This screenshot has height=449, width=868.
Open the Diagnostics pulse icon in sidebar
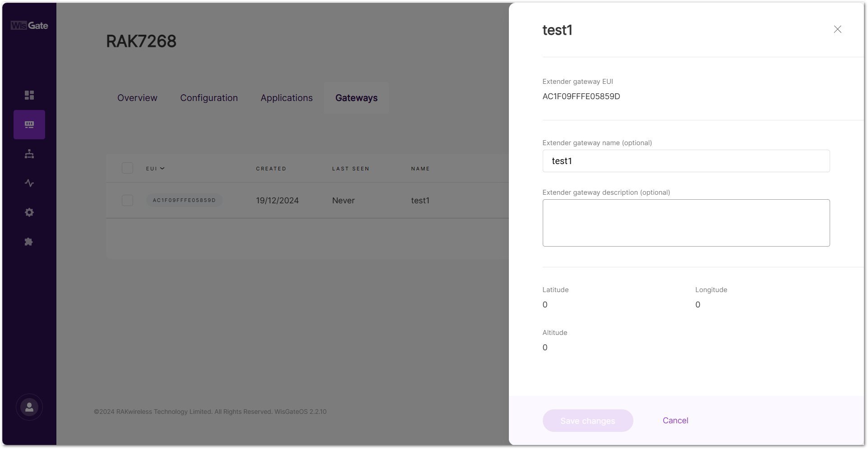coord(29,183)
